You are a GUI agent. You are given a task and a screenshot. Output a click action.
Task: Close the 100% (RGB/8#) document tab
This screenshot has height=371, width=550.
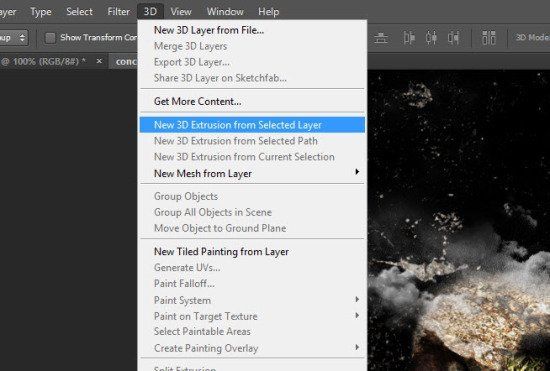99,61
